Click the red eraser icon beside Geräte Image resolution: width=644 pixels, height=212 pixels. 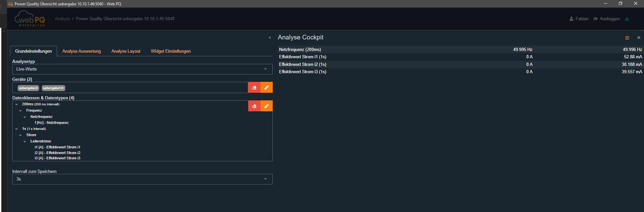point(254,88)
